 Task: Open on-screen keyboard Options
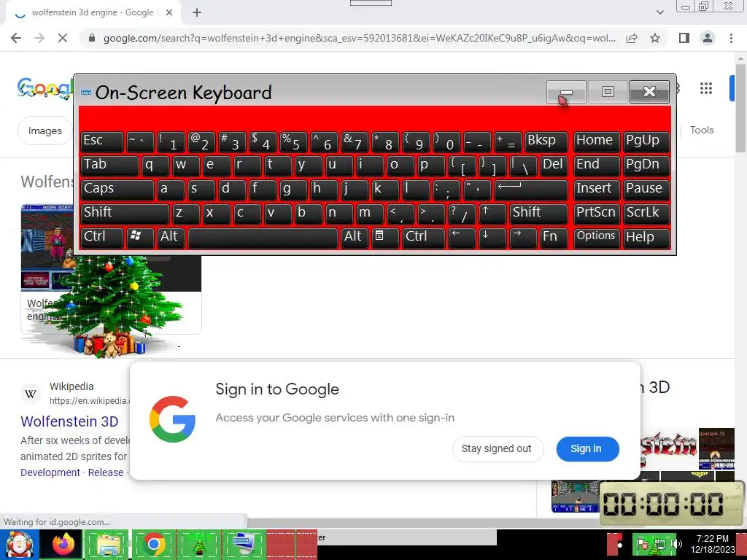[x=597, y=237]
